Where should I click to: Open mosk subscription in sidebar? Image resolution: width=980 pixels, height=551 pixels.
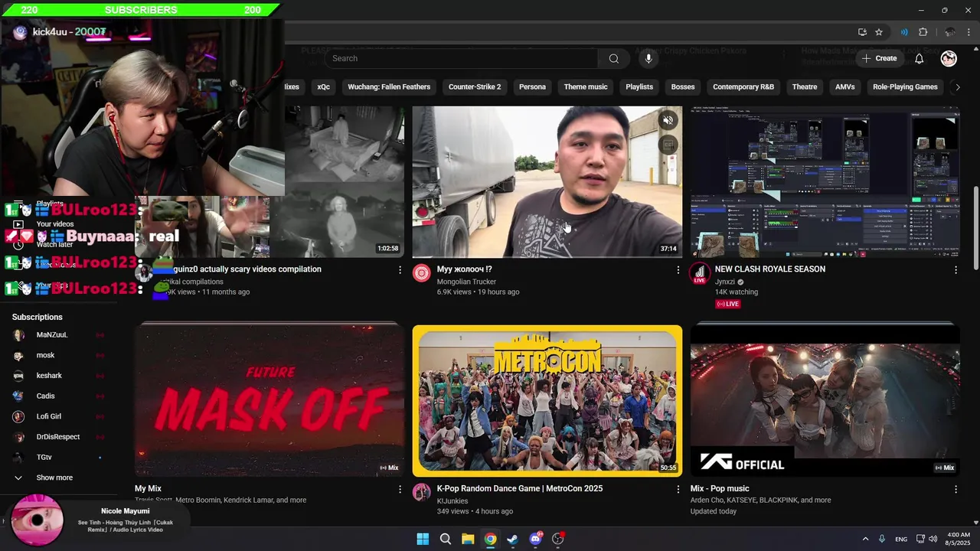coord(59,355)
